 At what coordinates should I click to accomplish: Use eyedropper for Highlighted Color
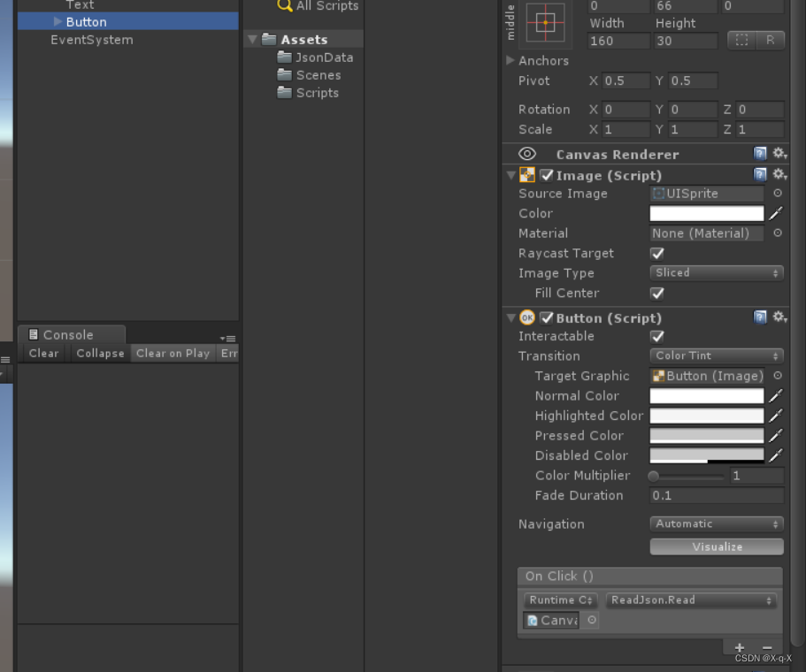point(776,415)
